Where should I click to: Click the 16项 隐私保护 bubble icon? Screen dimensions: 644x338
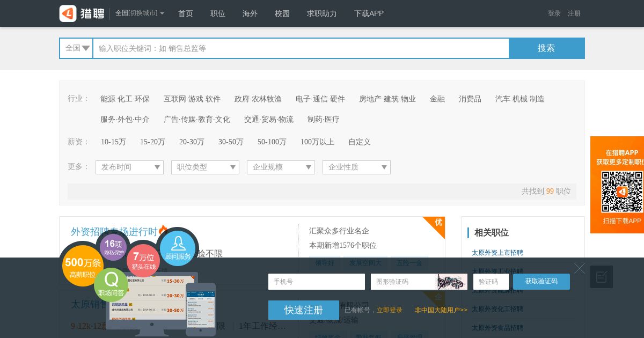click(114, 247)
